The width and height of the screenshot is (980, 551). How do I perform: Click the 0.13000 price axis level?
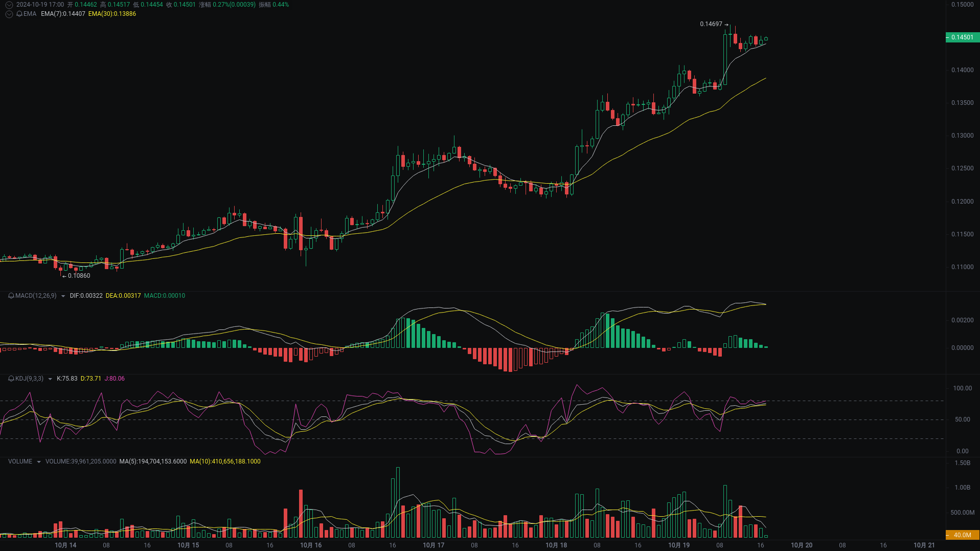[x=963, y=136]
